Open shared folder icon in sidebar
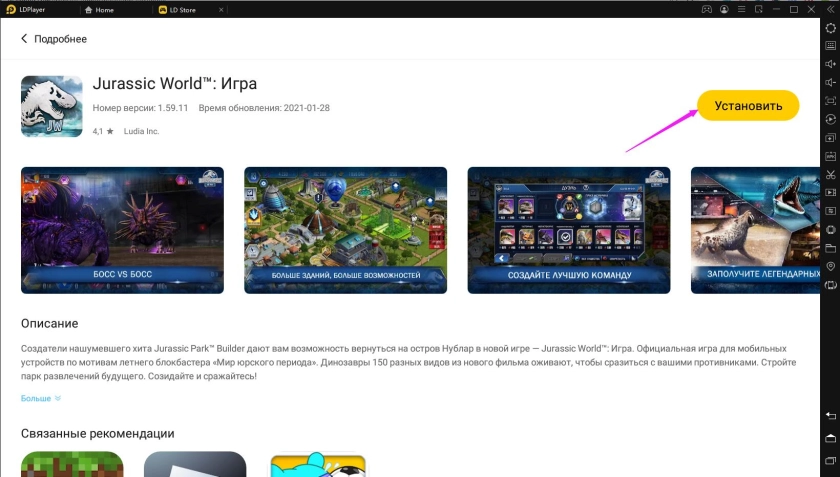This screenshot has width=840, height=477. pos(830,247)
